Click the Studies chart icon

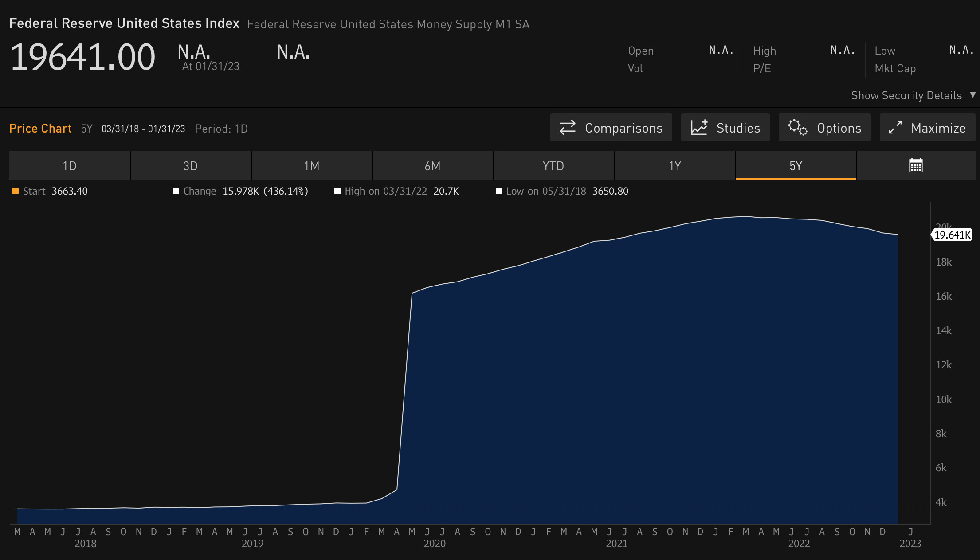(699, 128)
